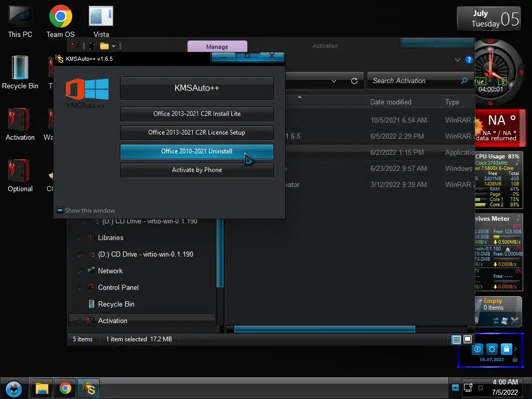Screen dimensions: 532x399
Task: Launch Chrome from the taskbar
Action: 65,389
